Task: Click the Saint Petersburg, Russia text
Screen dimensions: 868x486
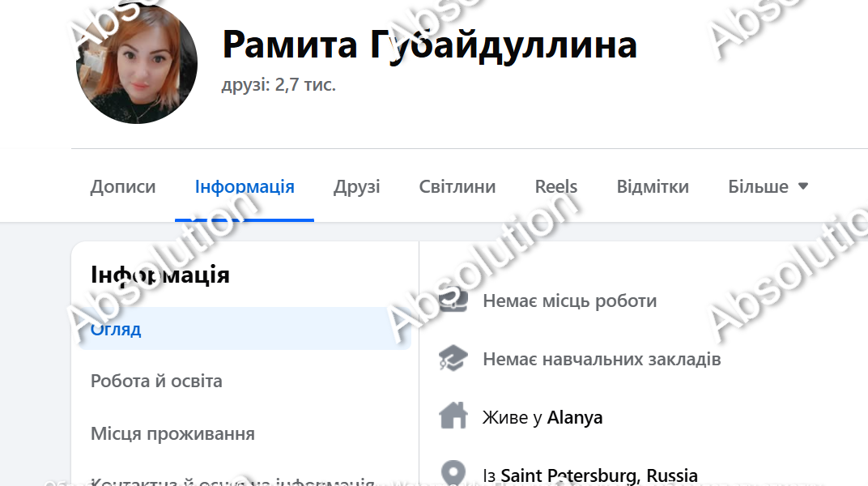Action: pyautogui.click(x=599, y=475)
